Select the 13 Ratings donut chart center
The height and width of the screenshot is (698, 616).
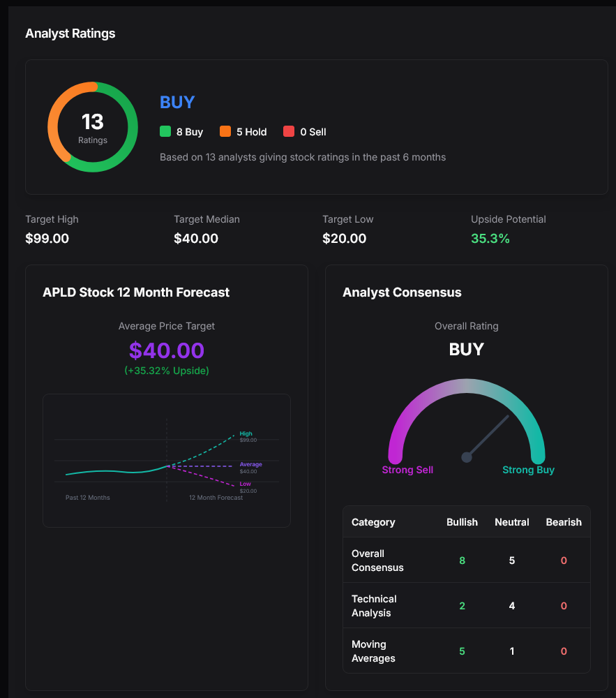(93, 127)
